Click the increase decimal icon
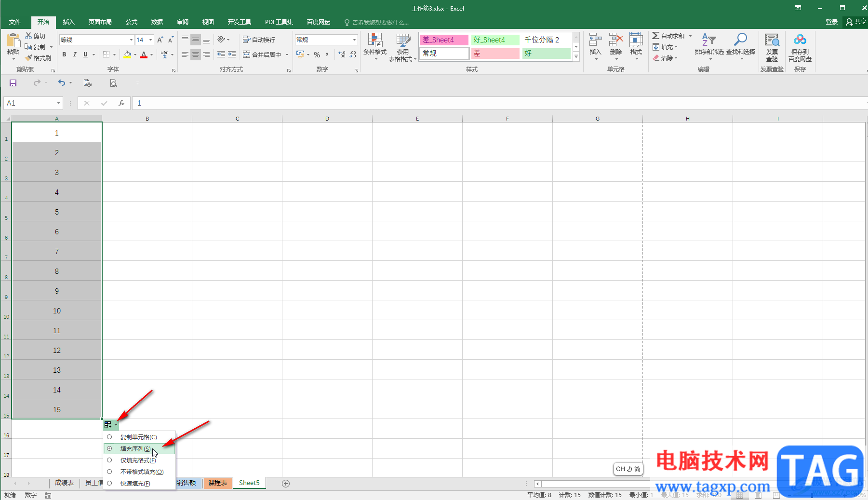The height and width of the screenshot is (500, 868). click(x=342, y=54)
